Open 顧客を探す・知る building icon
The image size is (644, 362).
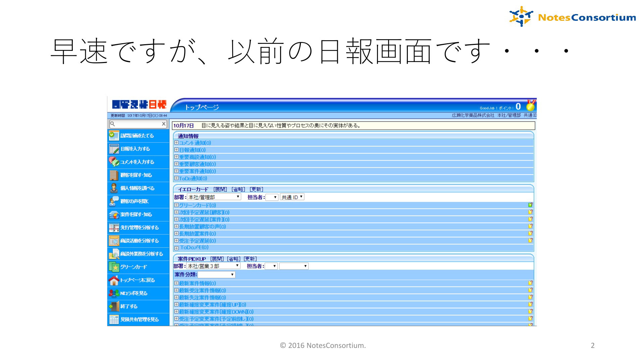pyautogui.click(x=114, y=175)
